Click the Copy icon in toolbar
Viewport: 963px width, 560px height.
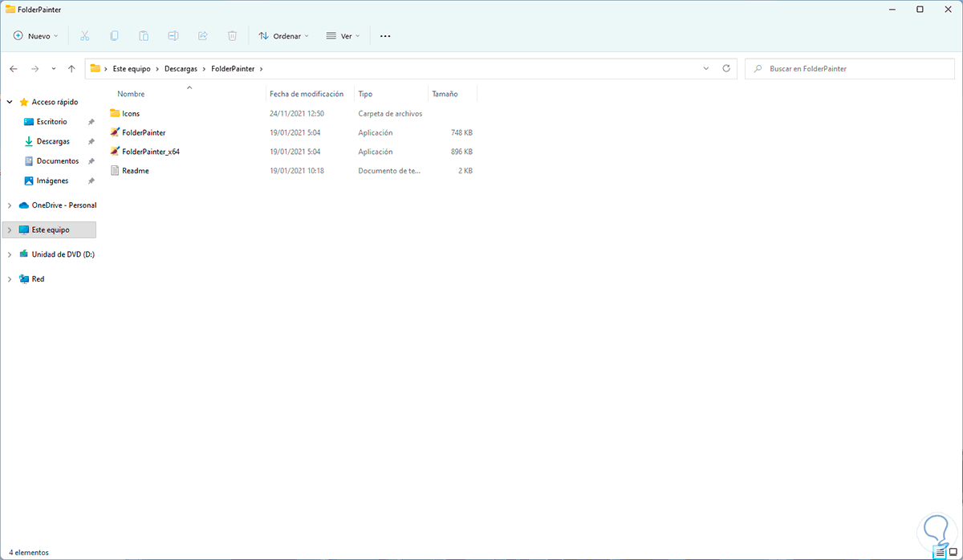click(115, 36)
